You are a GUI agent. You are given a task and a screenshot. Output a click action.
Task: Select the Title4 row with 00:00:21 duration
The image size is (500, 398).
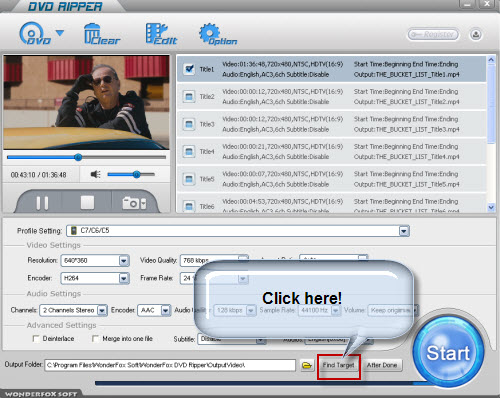(331, 152)
